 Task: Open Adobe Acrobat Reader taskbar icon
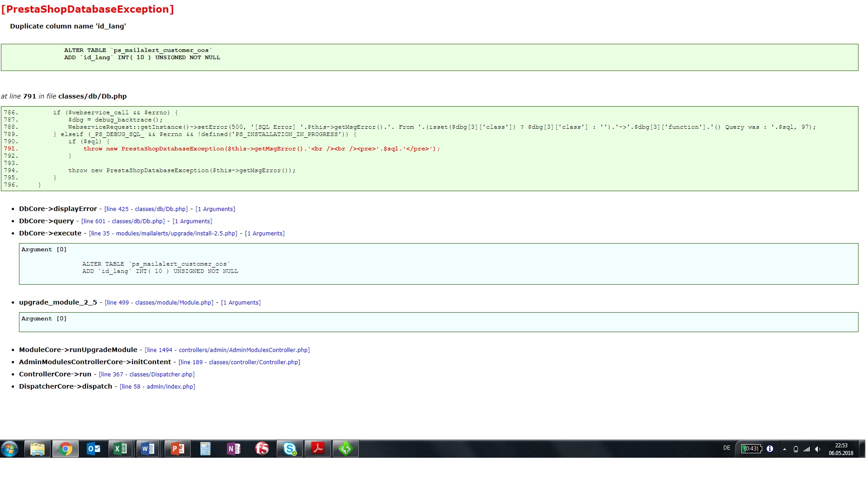(x=318, y=449)
